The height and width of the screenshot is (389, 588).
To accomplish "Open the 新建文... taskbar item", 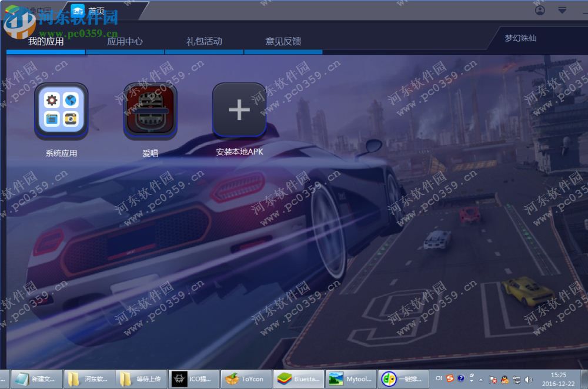I will click(36, 379).
